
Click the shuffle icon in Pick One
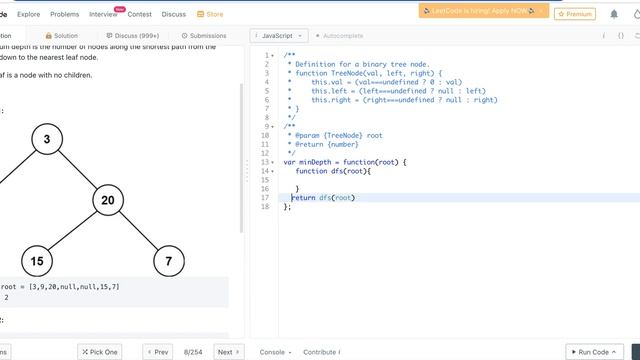point(85,352)
